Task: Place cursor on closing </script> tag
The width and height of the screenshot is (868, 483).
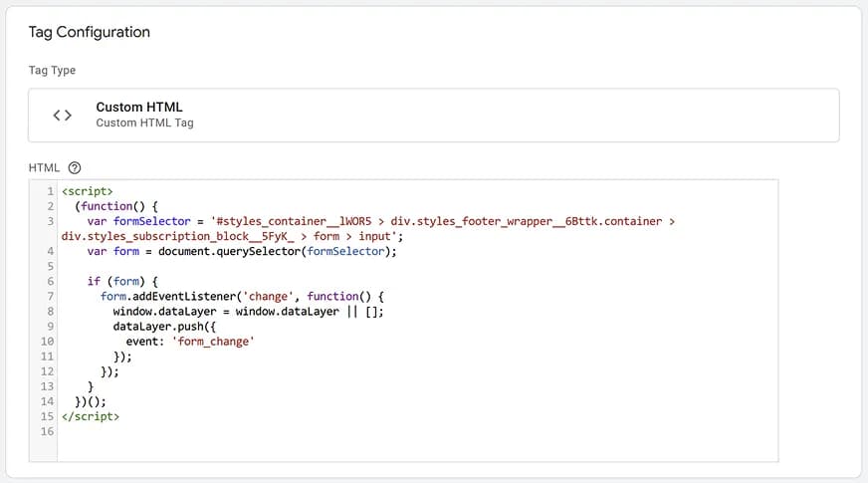Action: tap(91, 416)
